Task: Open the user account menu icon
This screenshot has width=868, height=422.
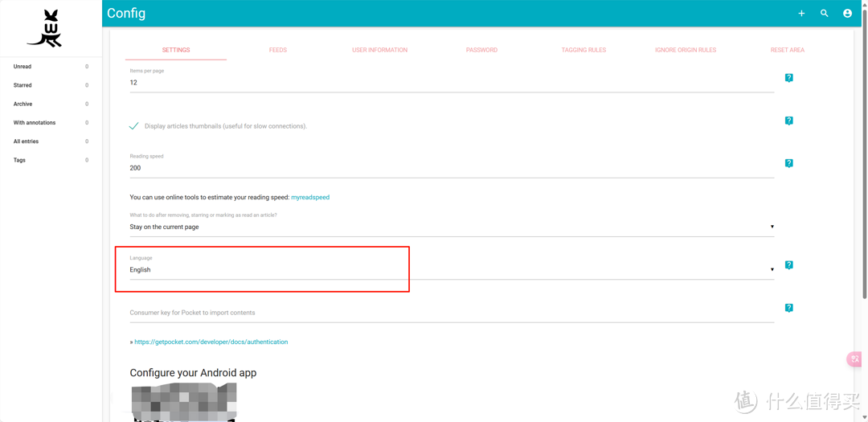Action: point(847,14)
